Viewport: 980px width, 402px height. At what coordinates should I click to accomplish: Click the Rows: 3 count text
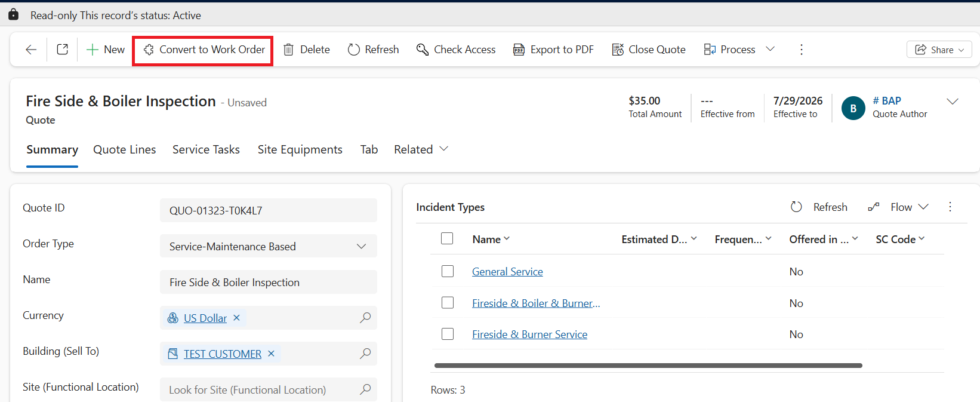tap(448, 390)
